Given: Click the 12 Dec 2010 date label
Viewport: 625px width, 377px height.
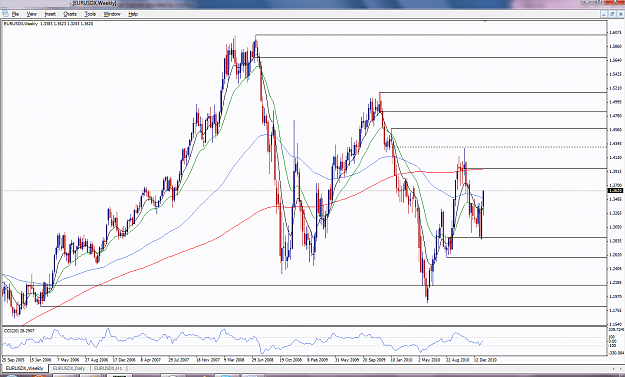Looking at the screenshot, I should point(485,359).
